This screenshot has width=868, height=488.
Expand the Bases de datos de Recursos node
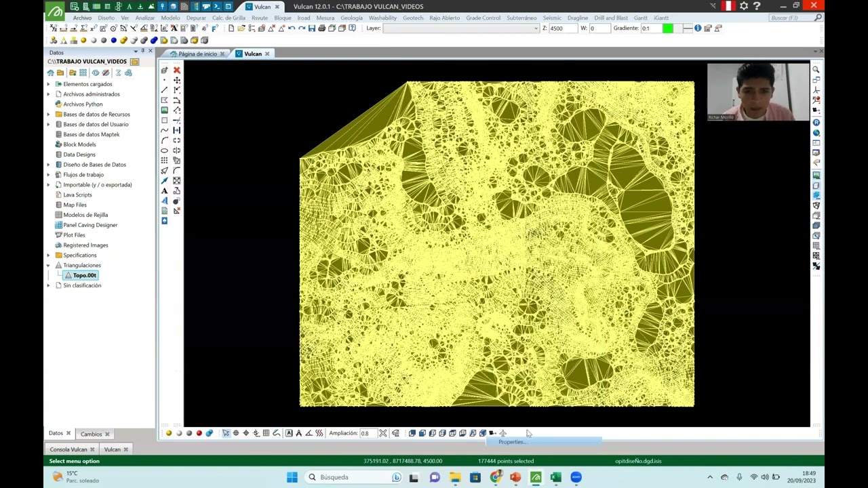pos(48,115)
